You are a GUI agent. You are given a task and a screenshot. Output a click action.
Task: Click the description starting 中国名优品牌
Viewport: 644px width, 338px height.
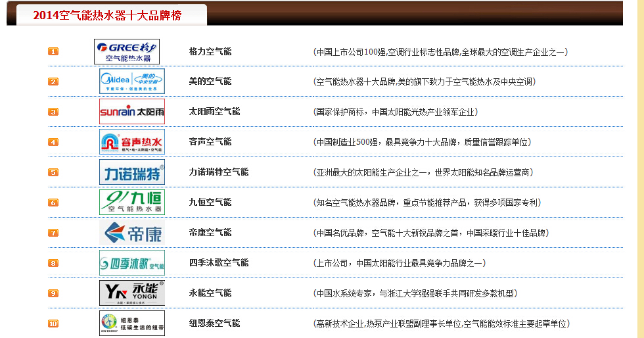[431, 233]
